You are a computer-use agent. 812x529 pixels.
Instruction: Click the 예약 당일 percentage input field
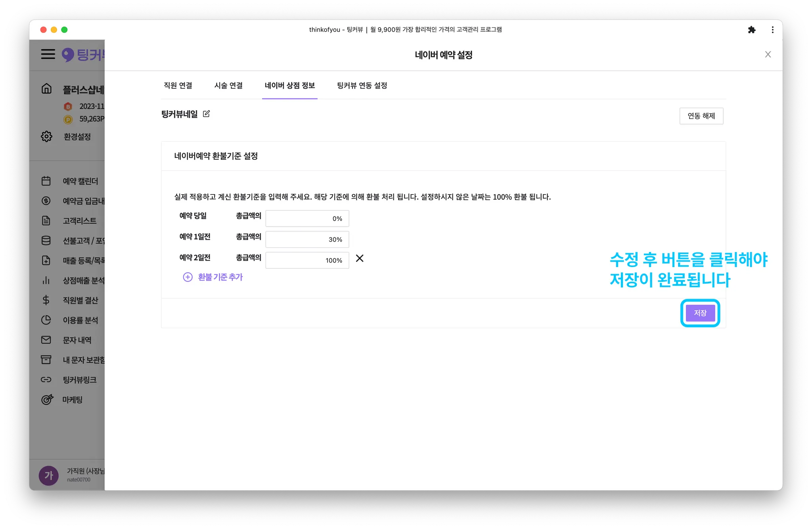pos(307,219)
